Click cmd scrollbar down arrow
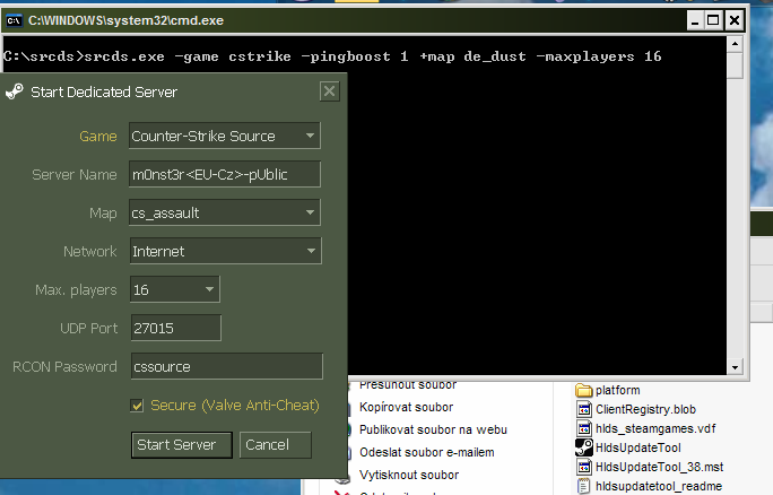This screenshot has width=773, height=495. pyautogui.click(x=735, y=367)
